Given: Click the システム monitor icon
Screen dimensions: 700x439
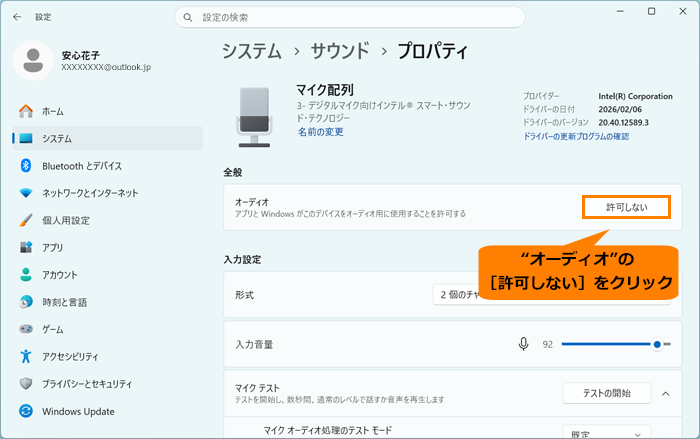Looking at the screenshot, I should pos(26,138).
